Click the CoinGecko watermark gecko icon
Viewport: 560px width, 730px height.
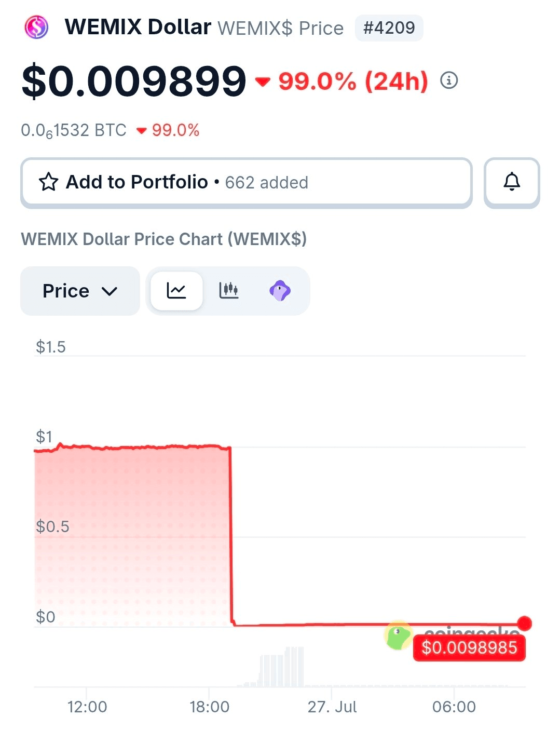pos(398,635)
